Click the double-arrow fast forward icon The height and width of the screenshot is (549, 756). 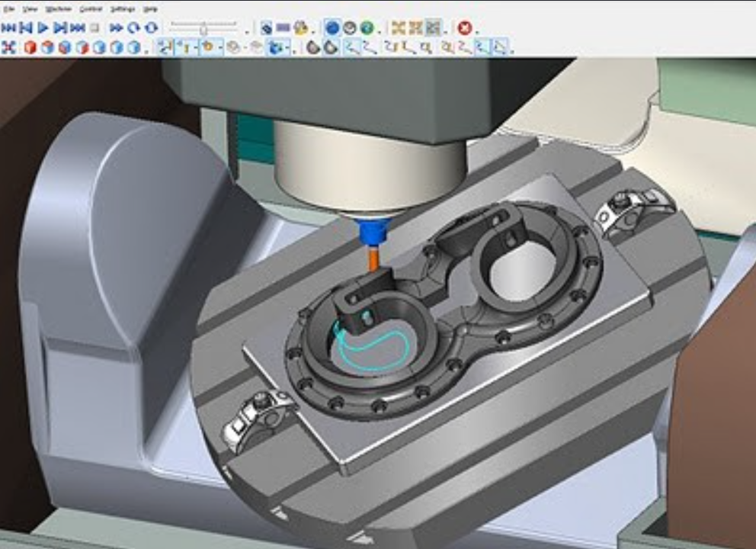[116, 28]
